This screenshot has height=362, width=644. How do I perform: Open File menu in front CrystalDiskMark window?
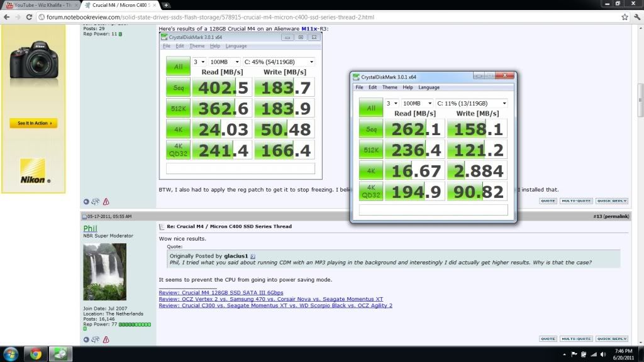click(359, 87)
